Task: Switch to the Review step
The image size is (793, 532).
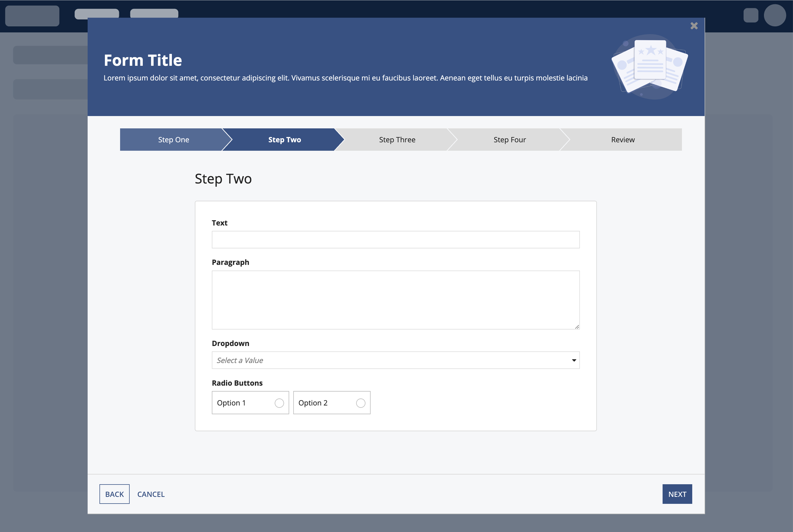Action: [x=623, y=140]
